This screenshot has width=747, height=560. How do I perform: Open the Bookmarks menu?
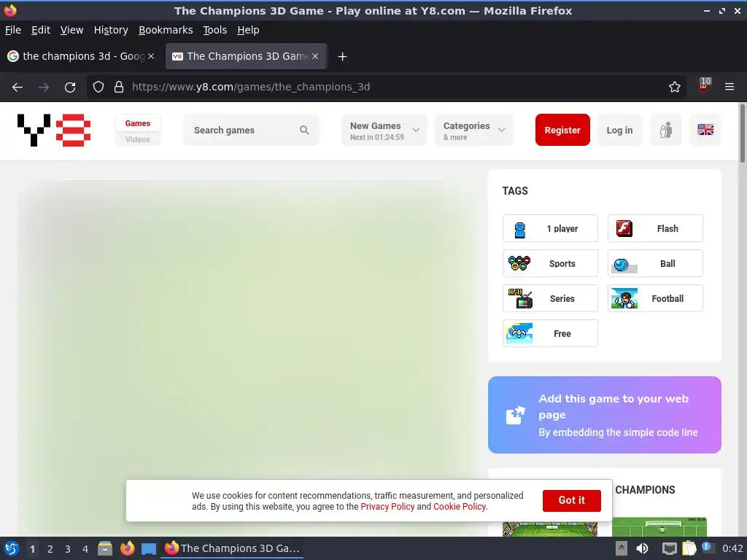(166, 30)
